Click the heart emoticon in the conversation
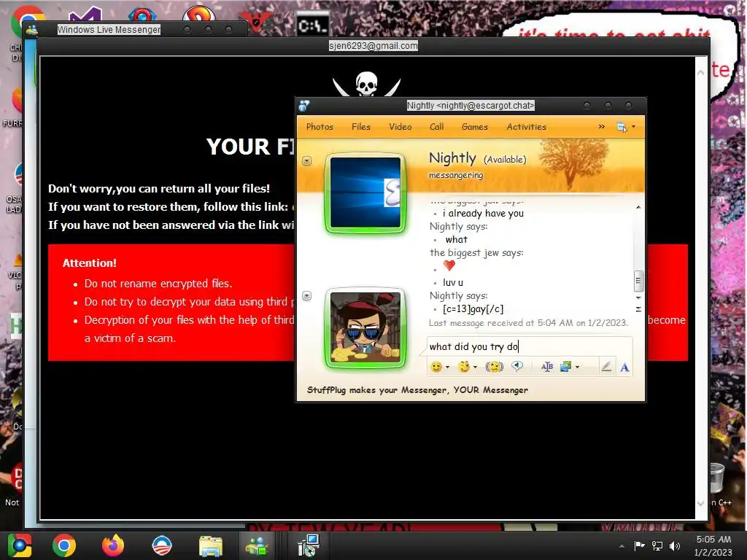 tap(449, 265)
